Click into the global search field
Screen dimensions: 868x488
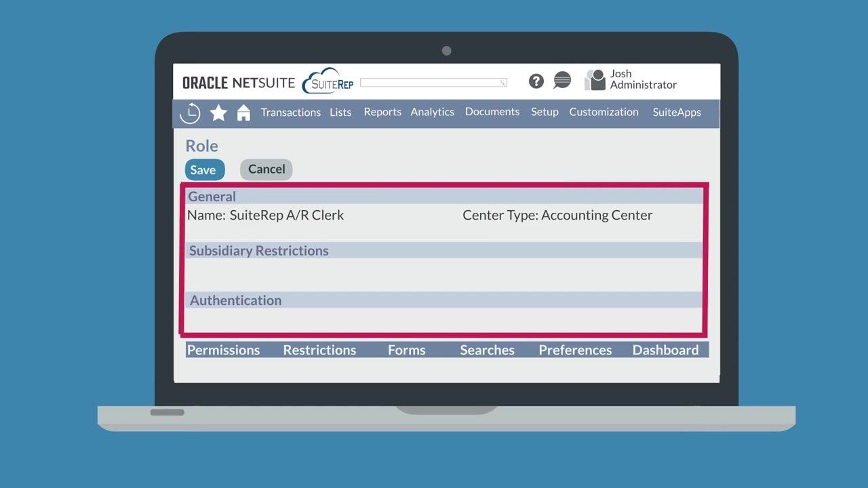pos(433,83)
